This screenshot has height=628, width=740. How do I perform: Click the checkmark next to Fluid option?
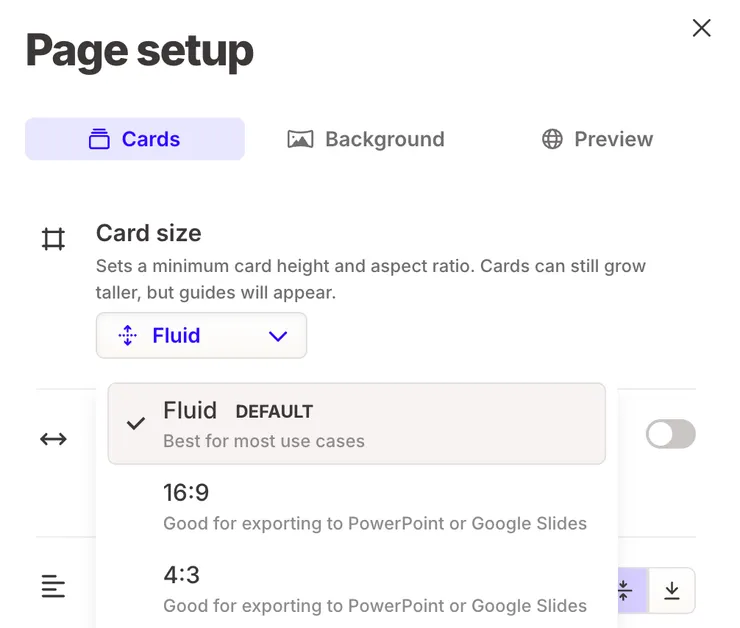[x=136, y=424]
